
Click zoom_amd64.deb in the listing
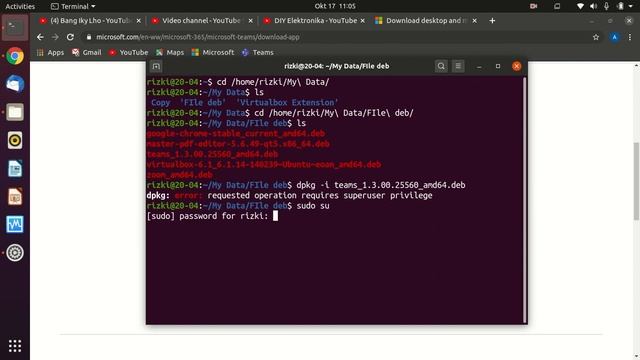point(179,175)
